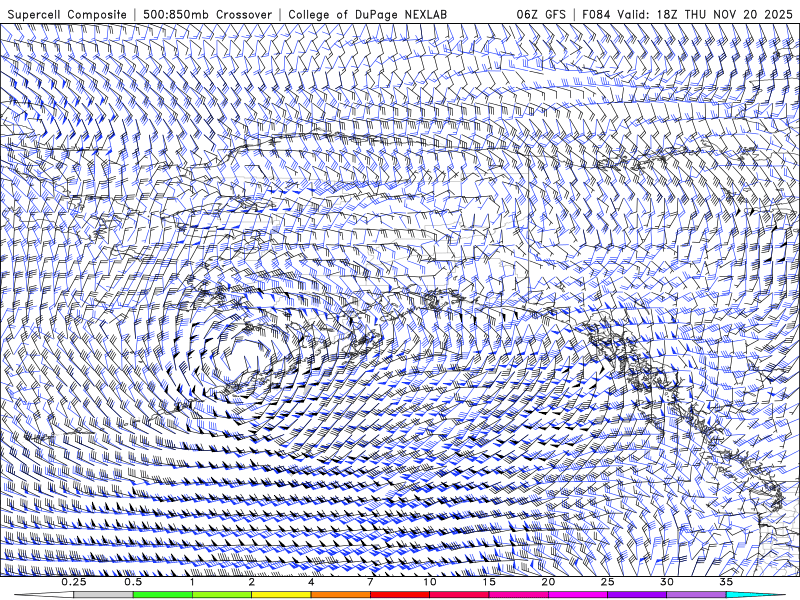Click the '500:850mb Crossover' label
The image size is (800, 600).
pyautogui.click(x=207, y=14)
